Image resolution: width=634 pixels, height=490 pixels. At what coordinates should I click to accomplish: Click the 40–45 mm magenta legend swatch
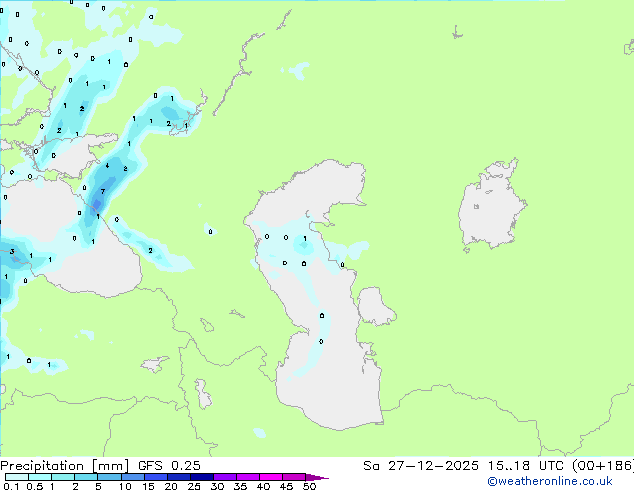[x=271, y=477]
